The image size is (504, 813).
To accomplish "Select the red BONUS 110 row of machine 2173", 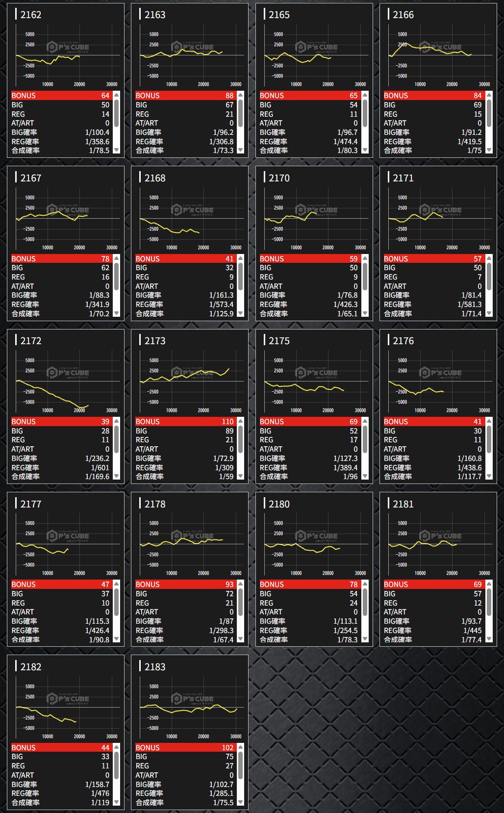I will point(185,421).
